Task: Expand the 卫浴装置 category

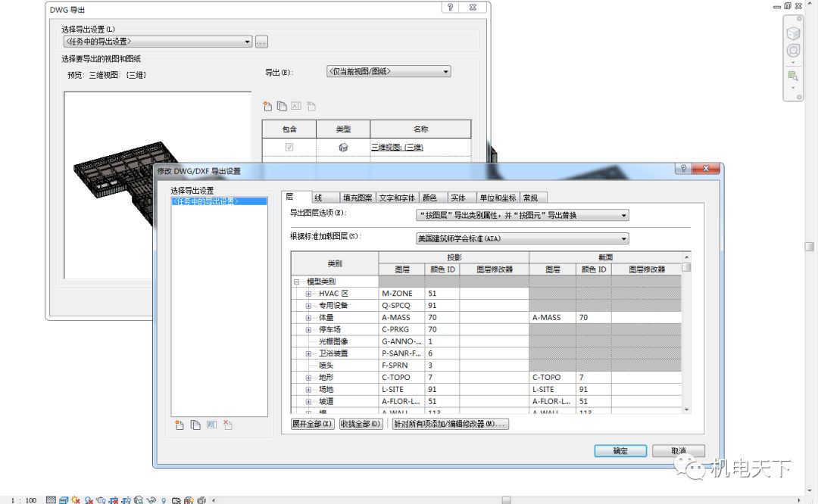Action: click(x=308, y=354)
